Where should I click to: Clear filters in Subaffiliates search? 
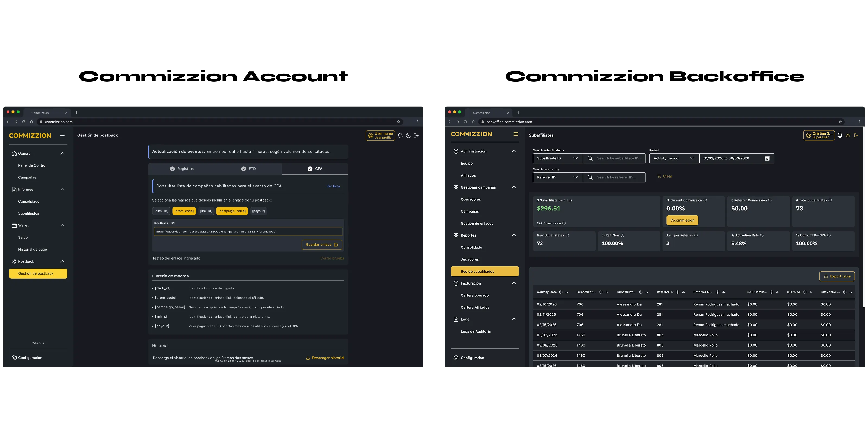coord(665,176)
